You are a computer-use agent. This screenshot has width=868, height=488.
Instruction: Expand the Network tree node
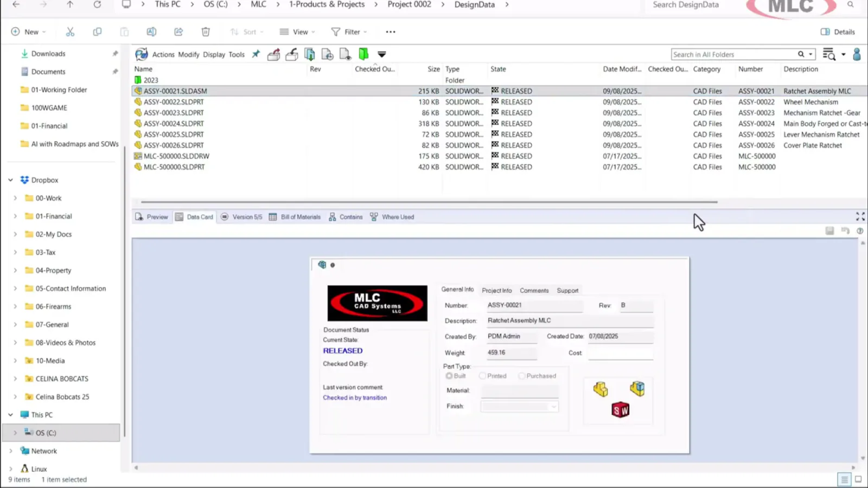tap(10, 451)
